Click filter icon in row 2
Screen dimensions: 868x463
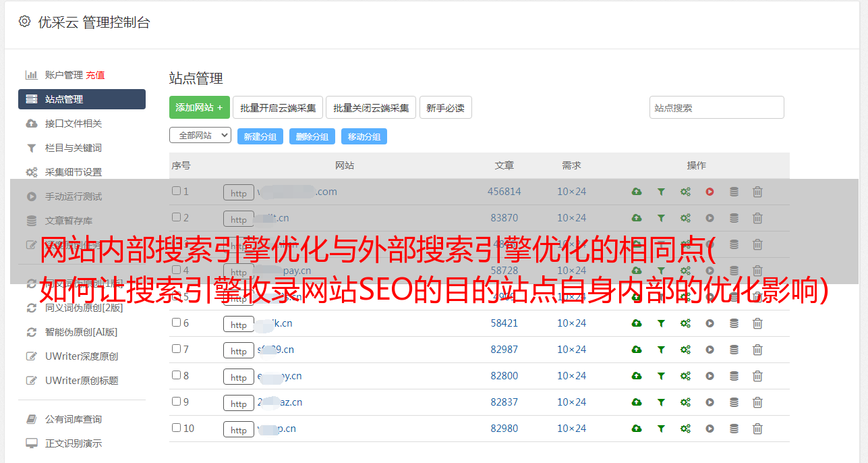pyautogui.click(x=661, y=218)
